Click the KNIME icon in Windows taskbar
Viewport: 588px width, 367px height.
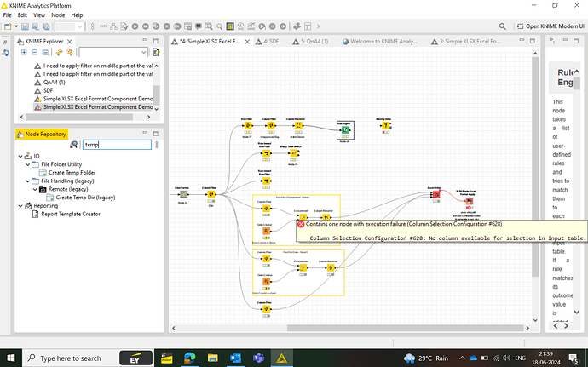281,358
